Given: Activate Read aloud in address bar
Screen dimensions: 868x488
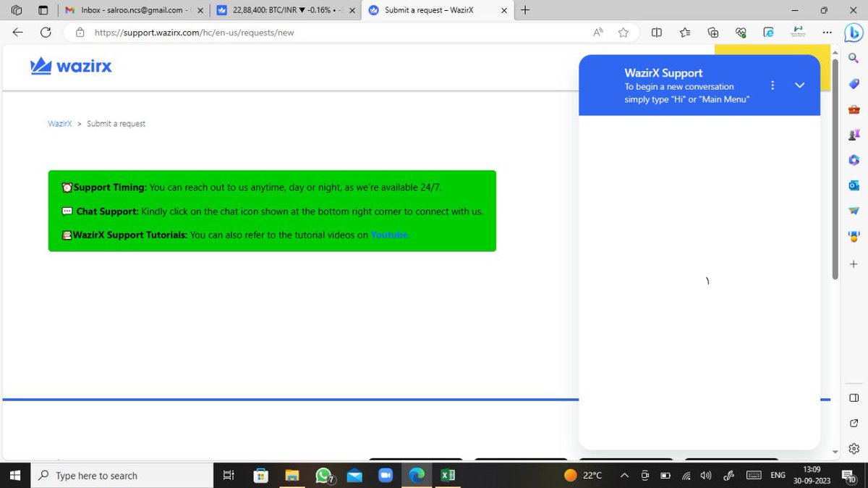Looking at the screenshot, I should pyautogui.click(x=598, y=32).
